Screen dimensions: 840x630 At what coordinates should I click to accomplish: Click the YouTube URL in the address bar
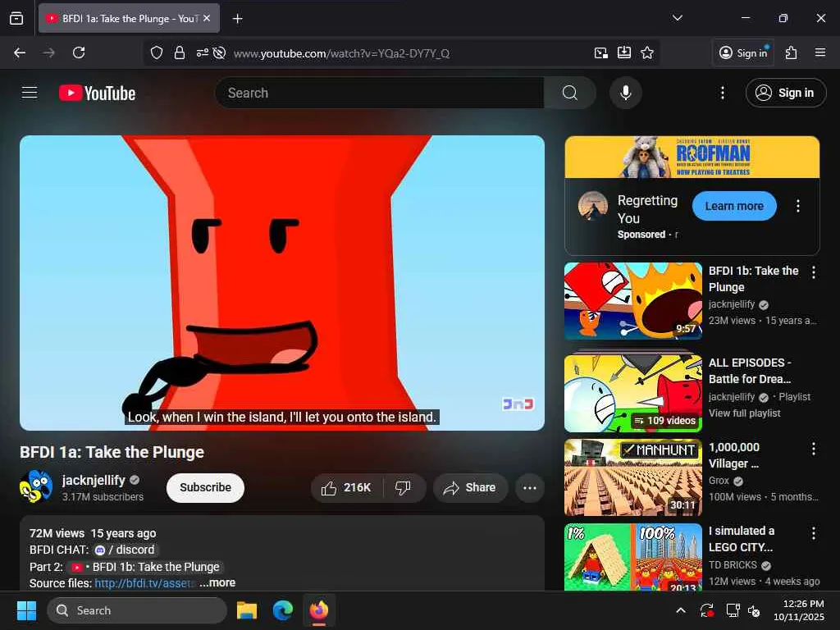[x=341, y=53]
